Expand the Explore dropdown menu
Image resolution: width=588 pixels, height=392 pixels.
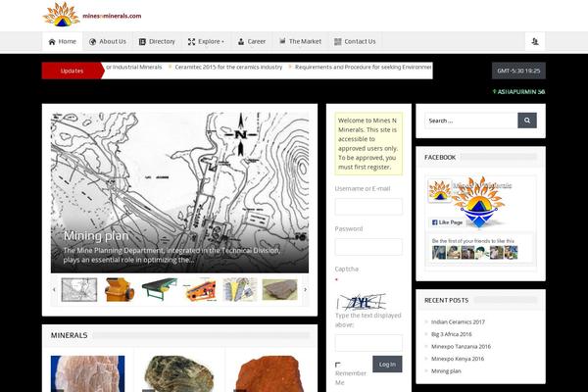206,41
